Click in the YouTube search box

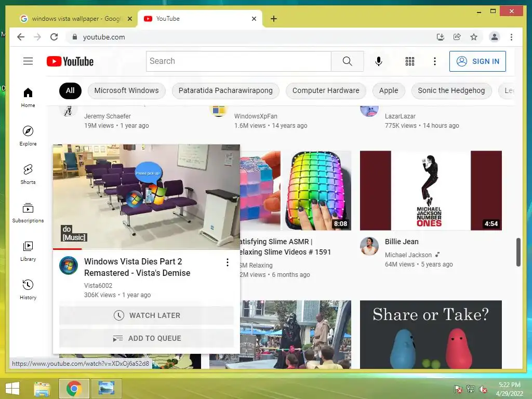[238, 61]
